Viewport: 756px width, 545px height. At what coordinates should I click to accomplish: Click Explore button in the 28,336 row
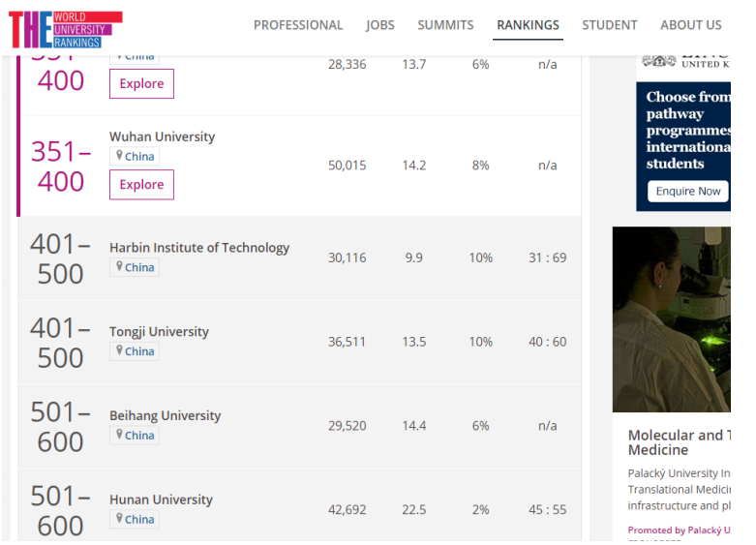tap(141, 84)
